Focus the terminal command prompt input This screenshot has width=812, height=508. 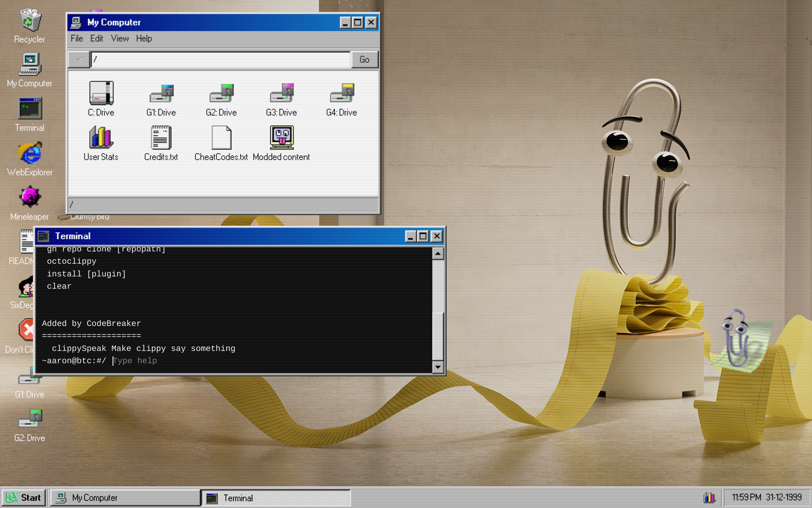click(271, 361)
